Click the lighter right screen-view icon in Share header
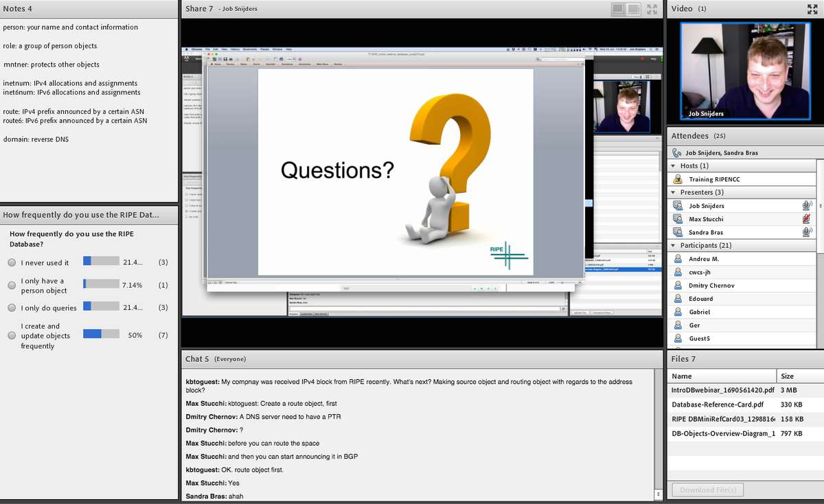This screenshot has width=824, height=504. (x=633, y=9)
